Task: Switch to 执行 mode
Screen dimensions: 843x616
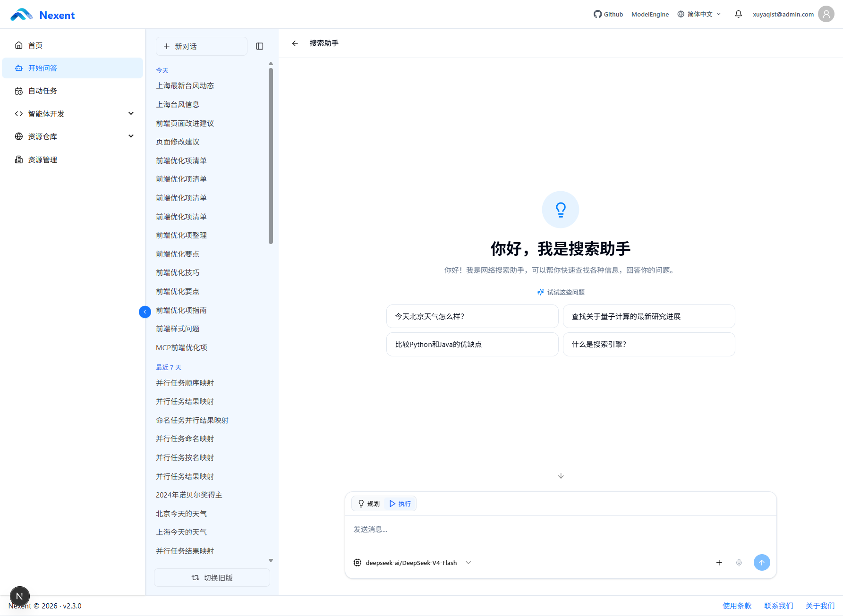Action: (400, 504)
